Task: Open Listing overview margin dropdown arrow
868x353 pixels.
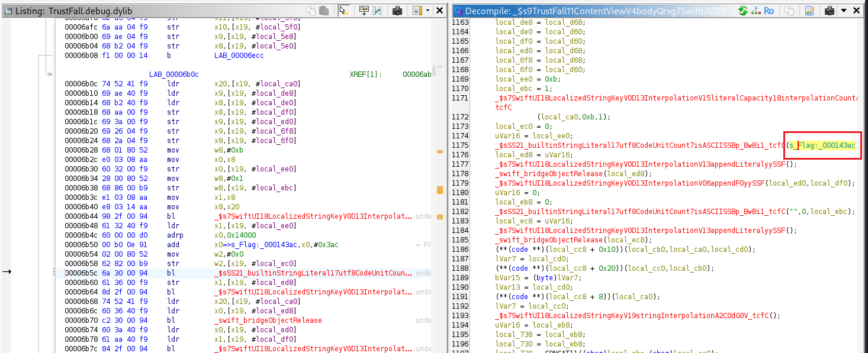Action: (x=428, y=11)
